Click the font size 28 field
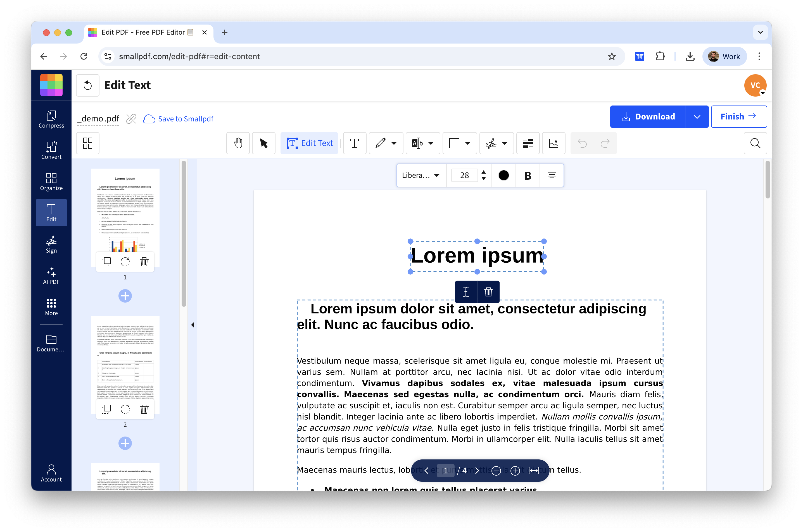 (x=464, y=175)
